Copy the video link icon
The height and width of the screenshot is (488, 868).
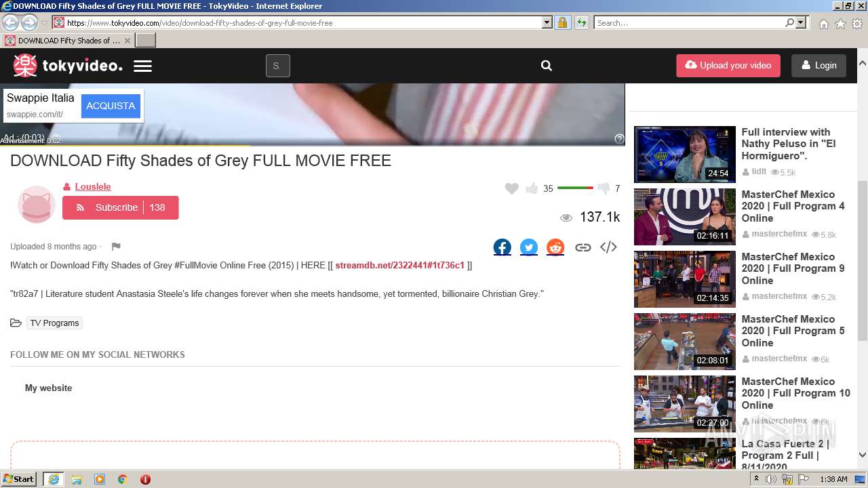coord(583,247)
